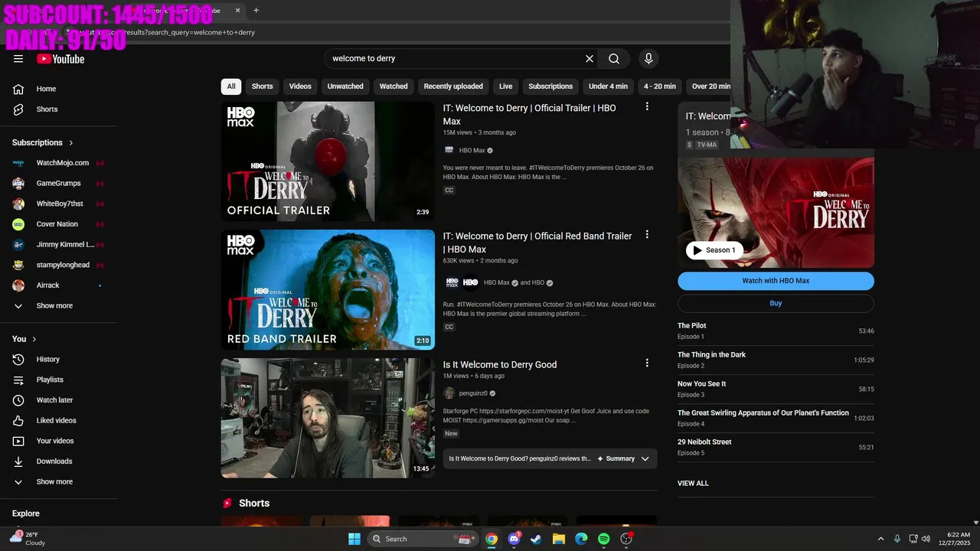Open Chrome from the taskbar
This screenshot has height=551, width=980.
492,539
